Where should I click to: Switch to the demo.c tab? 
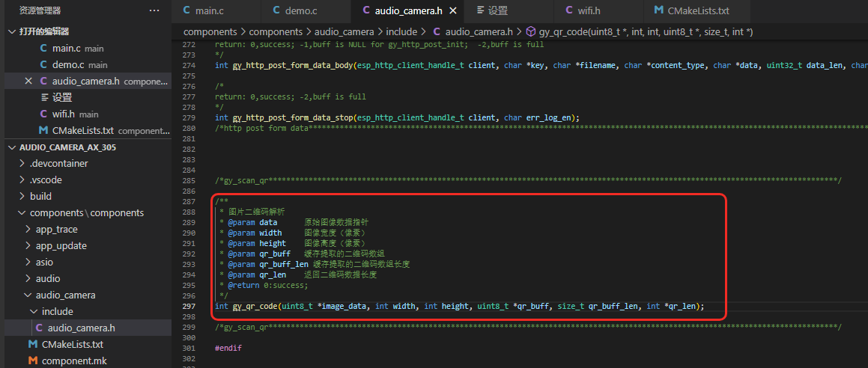[x=306, y=10]
